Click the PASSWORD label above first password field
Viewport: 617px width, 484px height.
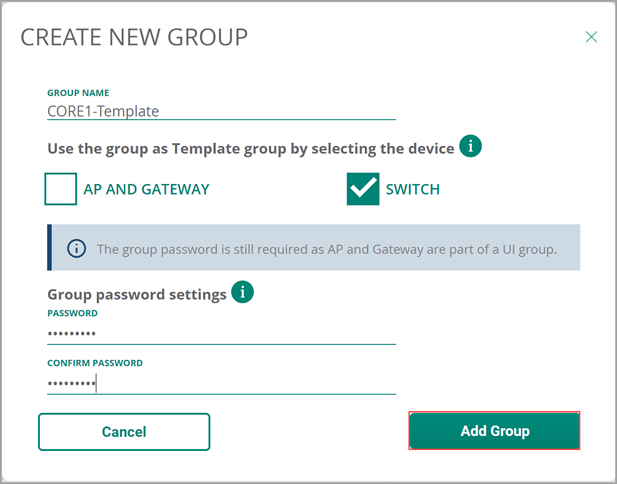coord(72,313)
